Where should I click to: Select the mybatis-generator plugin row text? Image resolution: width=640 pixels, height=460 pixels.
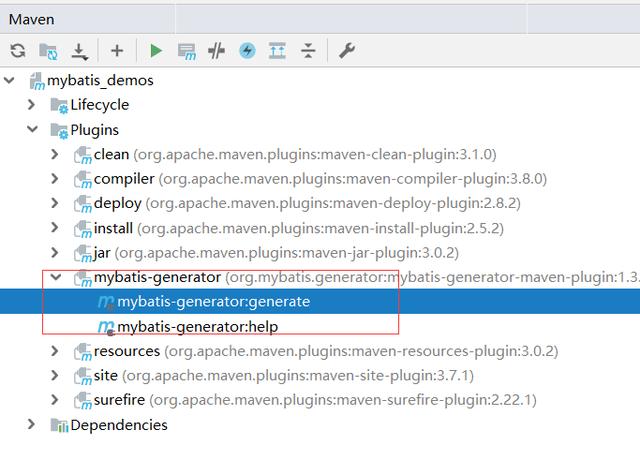click(367, 277)
